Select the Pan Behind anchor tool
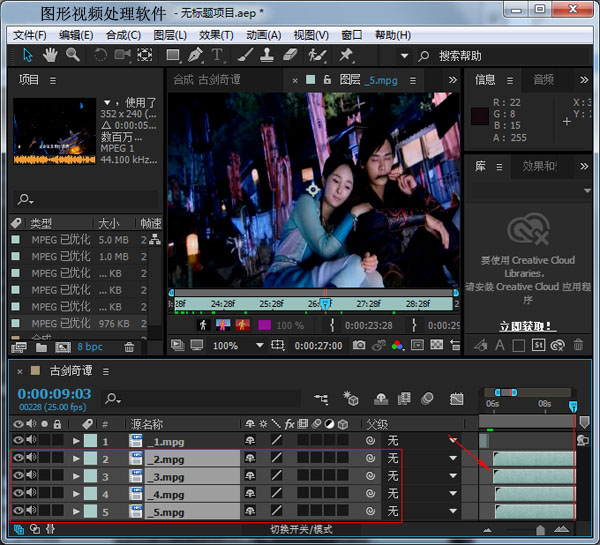Image resolution: width=600 pixels, height=545 pixels. pyautogui.click(x=145, y=55)
